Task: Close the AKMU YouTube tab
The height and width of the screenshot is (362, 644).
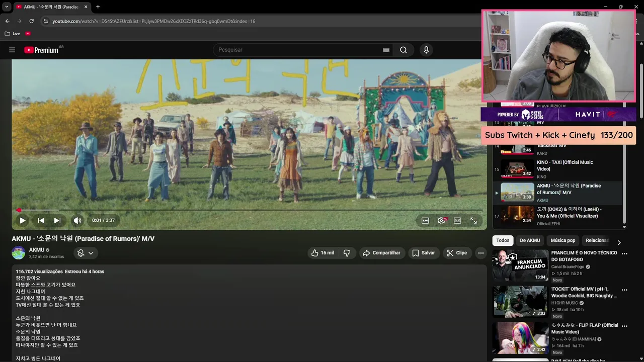Action: [86, 7]
